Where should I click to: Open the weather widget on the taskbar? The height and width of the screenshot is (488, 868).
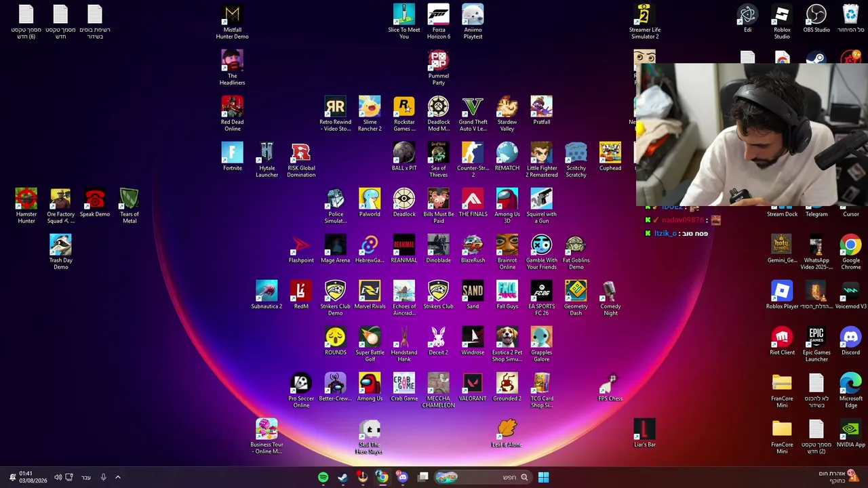[840, 477]
